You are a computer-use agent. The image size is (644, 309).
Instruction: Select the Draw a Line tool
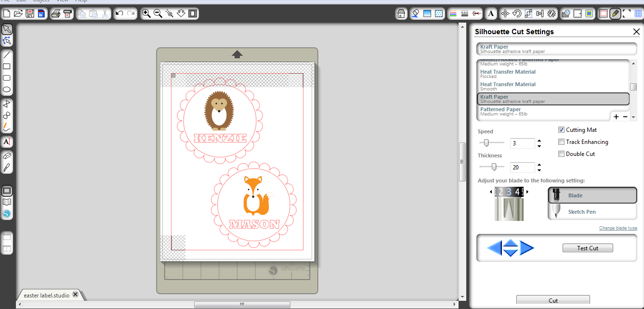[x=7, y=55]
